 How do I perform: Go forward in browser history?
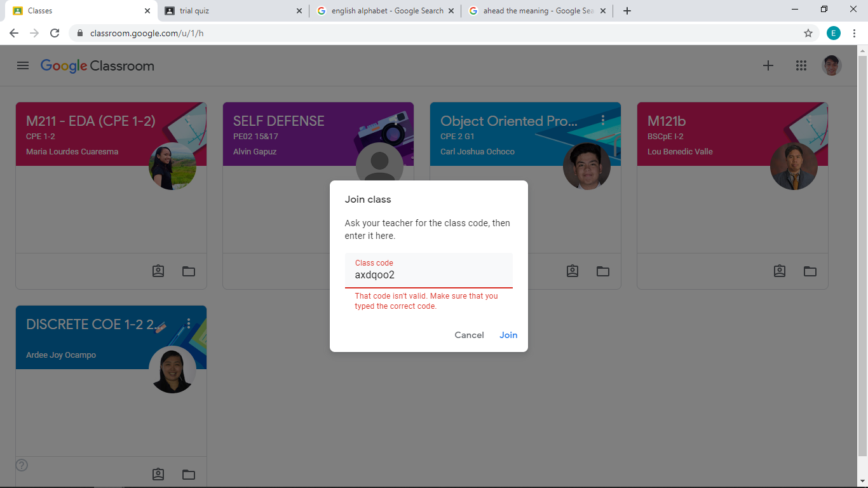[34, 33]
